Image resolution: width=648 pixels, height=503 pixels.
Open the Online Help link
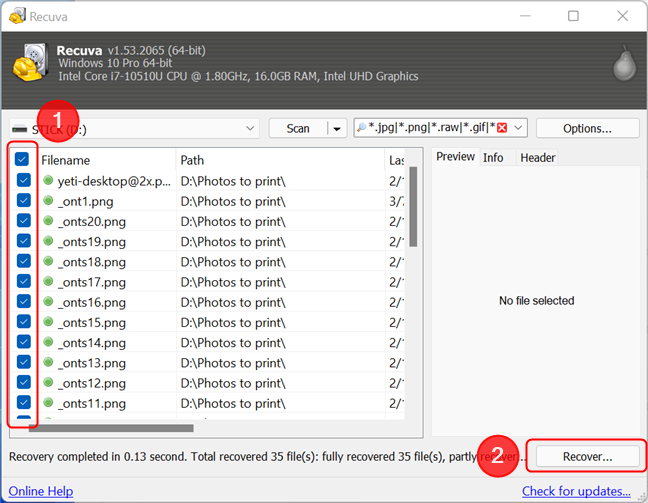pos(41,491)
